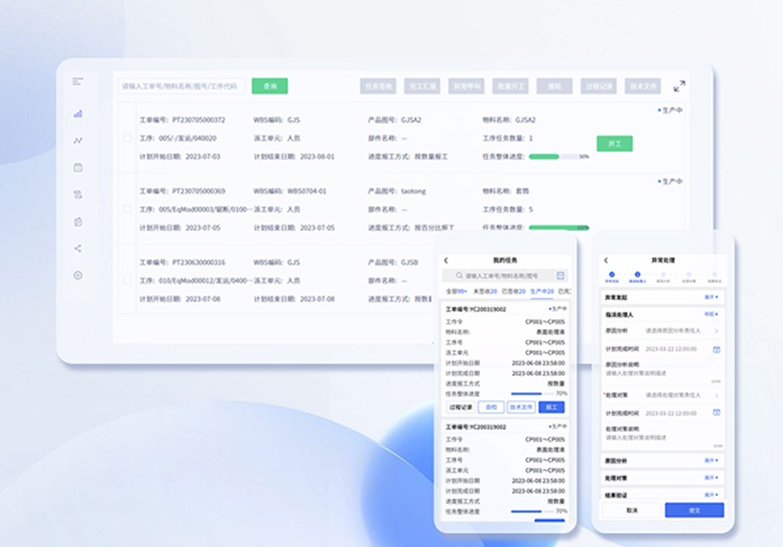Open the settings gear in sidebar
Image resolution: width=783 pixels, height=547 pixels.
(x=78, y=275)
